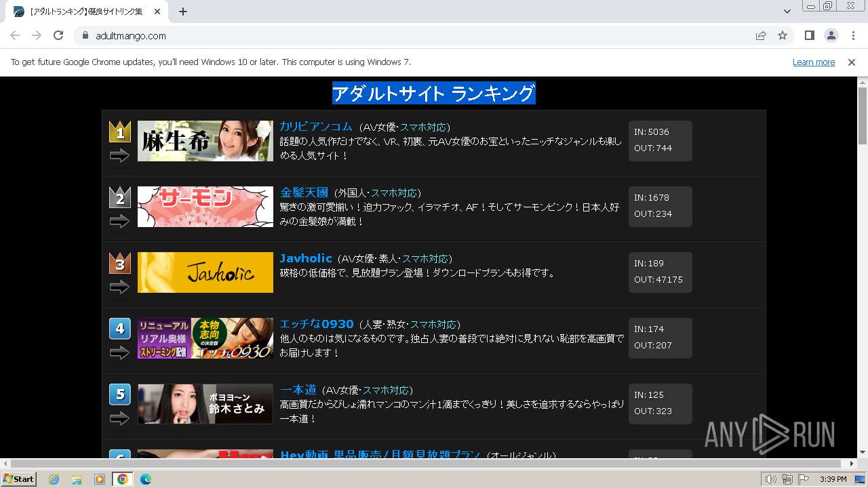The image size is (868, 488).
Task: Click blue rank 4 badge
Action: pos(120,329)
